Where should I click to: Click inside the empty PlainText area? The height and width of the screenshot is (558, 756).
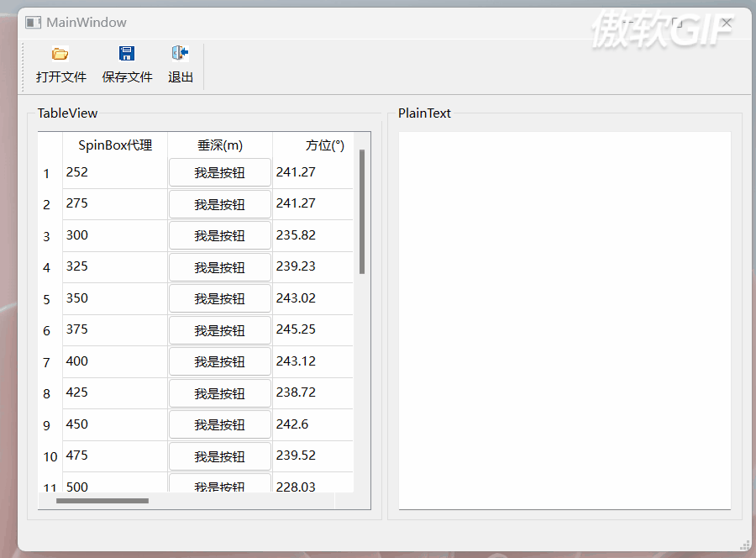563,319
